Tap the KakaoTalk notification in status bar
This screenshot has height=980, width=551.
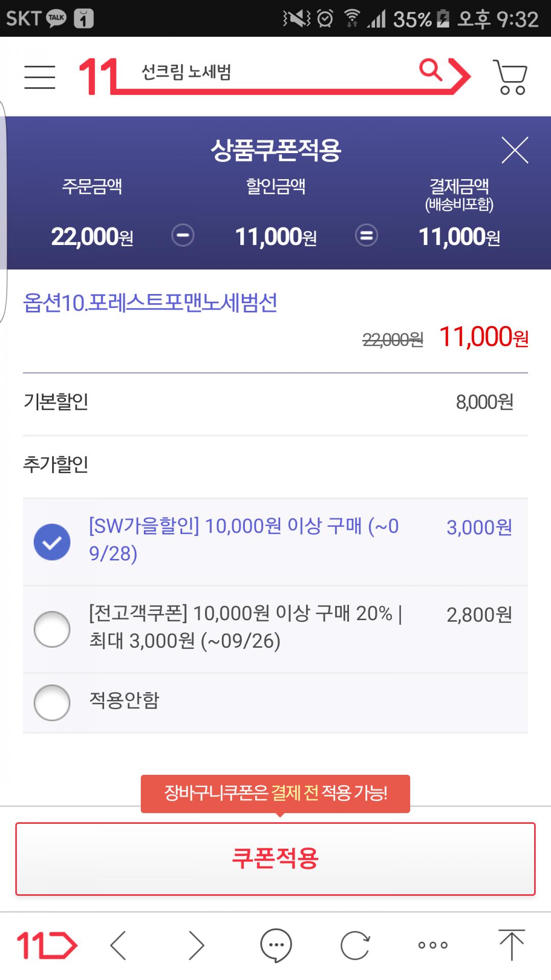pyautogui.click(x=56, y=18)
